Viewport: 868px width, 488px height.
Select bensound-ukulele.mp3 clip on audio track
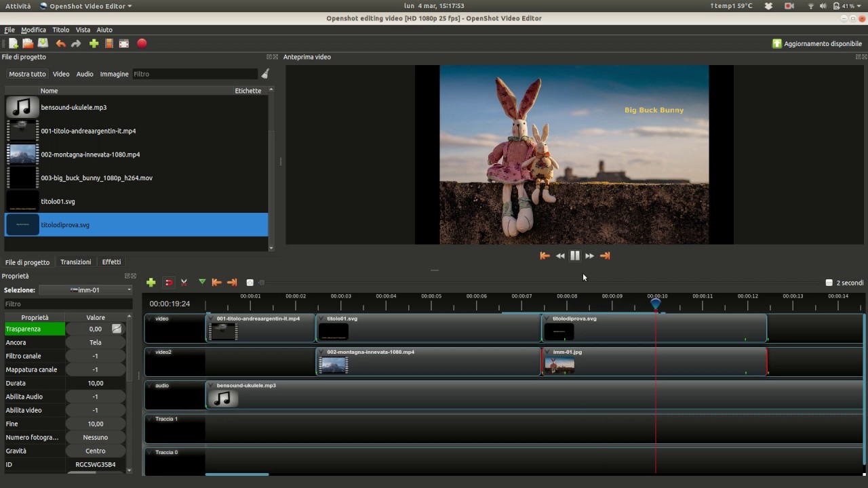click(534, 394)
